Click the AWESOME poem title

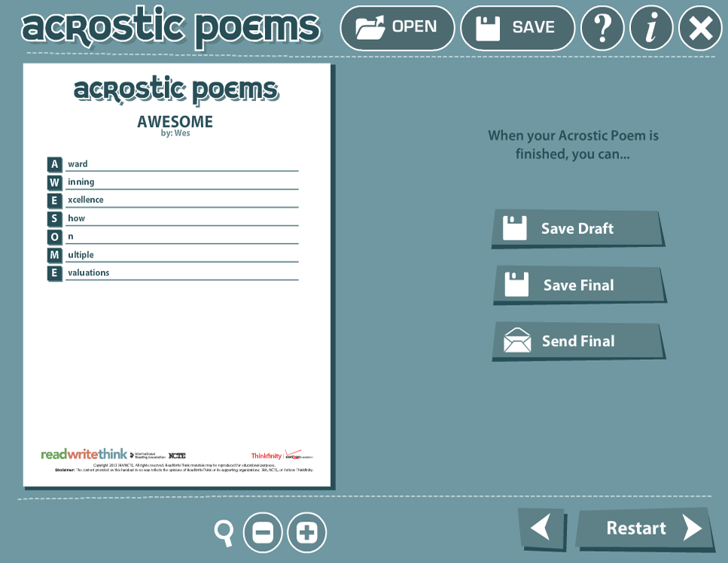coord(175,122)
